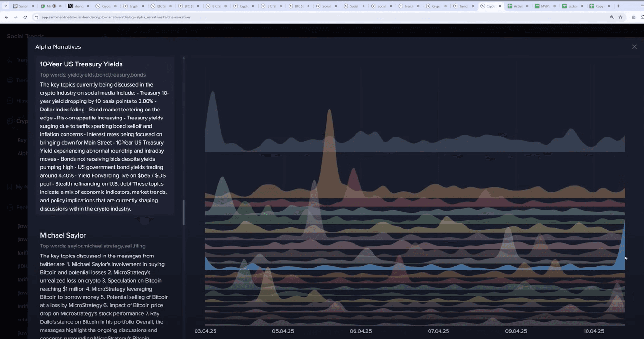This screenshot has width=644, height=339.
Task: Open a new browser tab with plus icon
Action: (618, 6)
